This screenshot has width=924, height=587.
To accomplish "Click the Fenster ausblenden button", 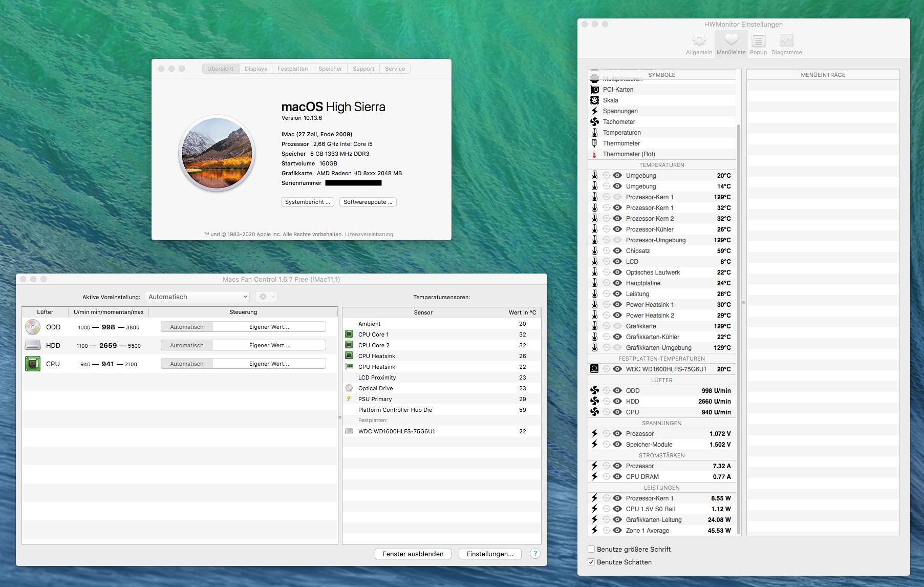I will tap(413, 554).
